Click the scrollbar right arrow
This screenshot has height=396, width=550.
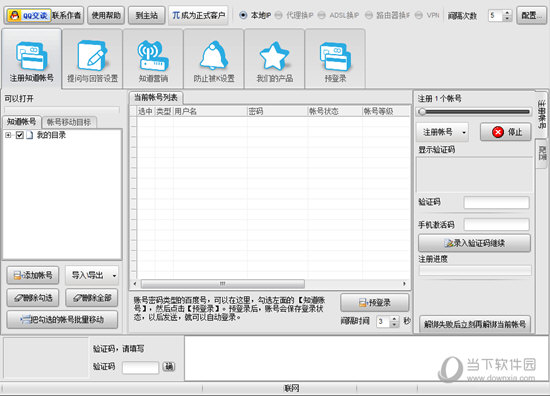click(404, 283)
